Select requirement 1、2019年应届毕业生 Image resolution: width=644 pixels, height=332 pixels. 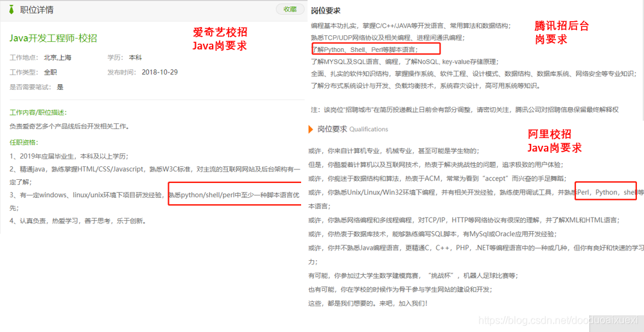pos(69,156)
